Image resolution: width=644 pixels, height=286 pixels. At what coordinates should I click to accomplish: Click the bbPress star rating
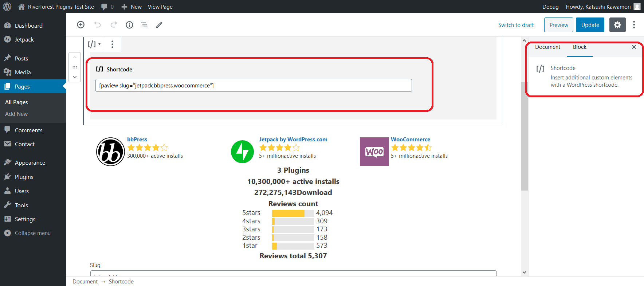[148, 148]
